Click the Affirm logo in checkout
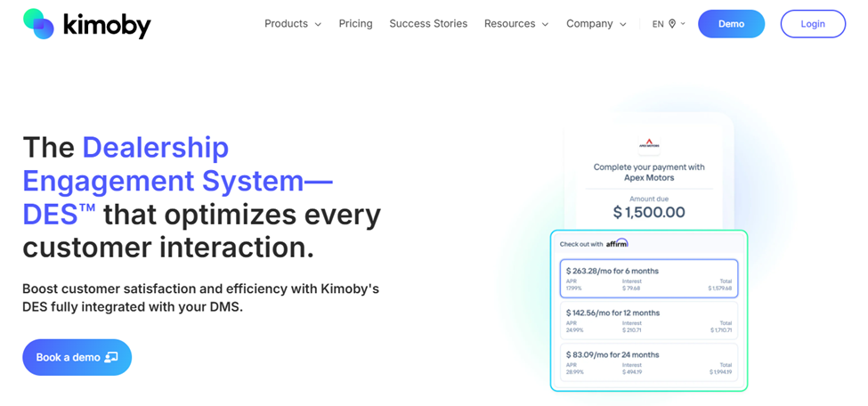The image size is (868, 406). coord(617,243)
